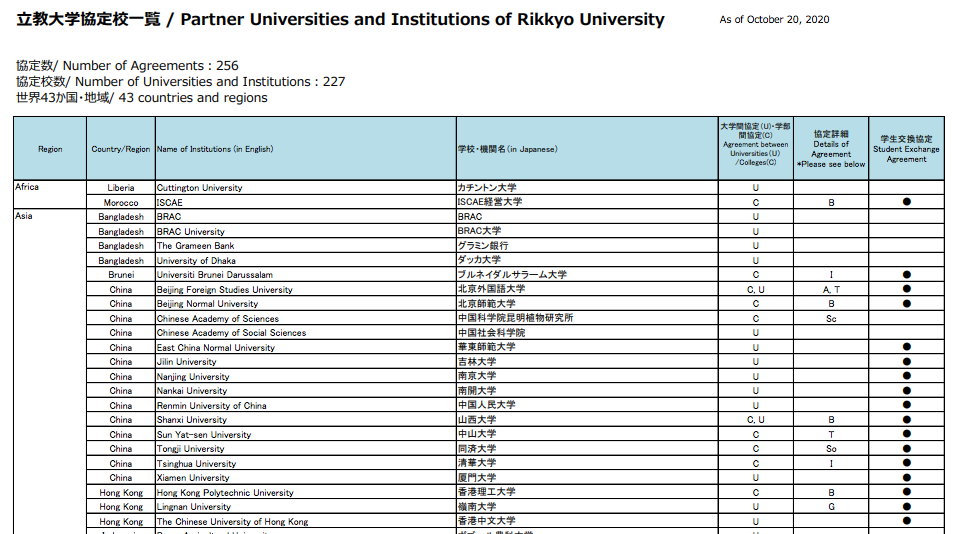Click the 'C, U' cell in Shanxi University row

click(x=756, y=419)
